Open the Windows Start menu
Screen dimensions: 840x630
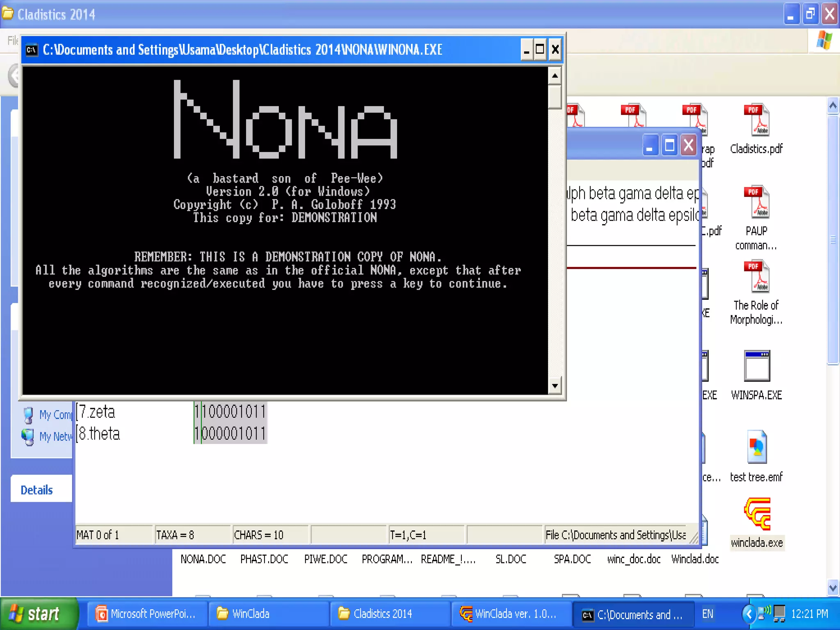tap(36, 614)
